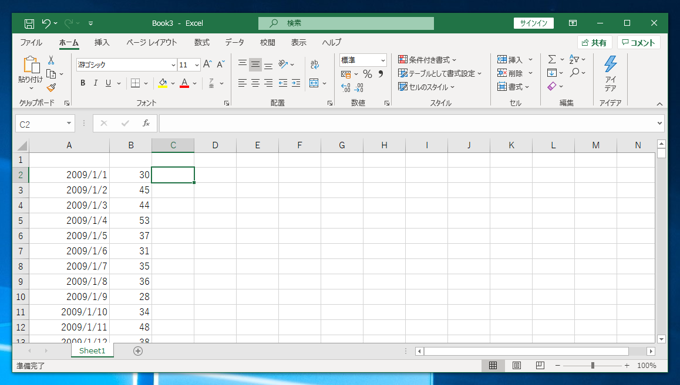Click the AutoSum sigma icon
Screen dimensions: 680x385
[x=552, y=59]
